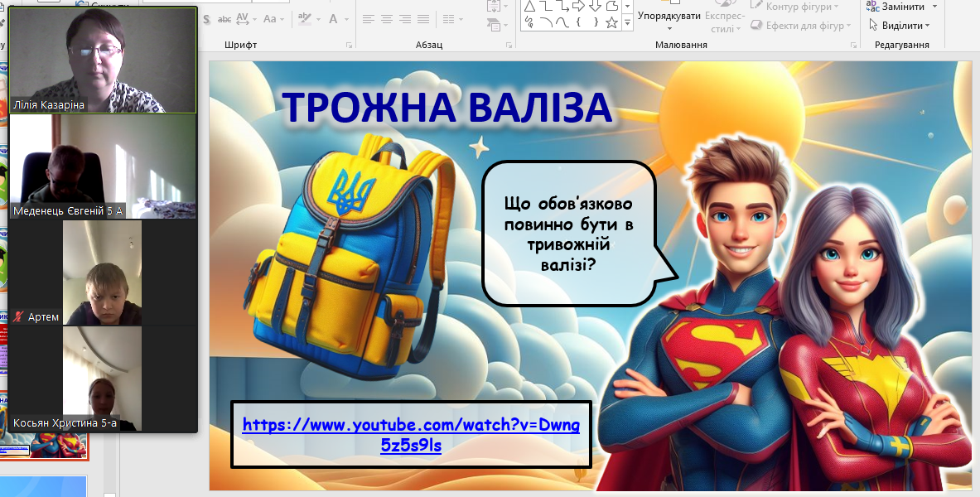Image resolution: width=980 pixels, height=497 pixels.
Task: Click Артем's muted microphone icon
Action: point(18,317)
